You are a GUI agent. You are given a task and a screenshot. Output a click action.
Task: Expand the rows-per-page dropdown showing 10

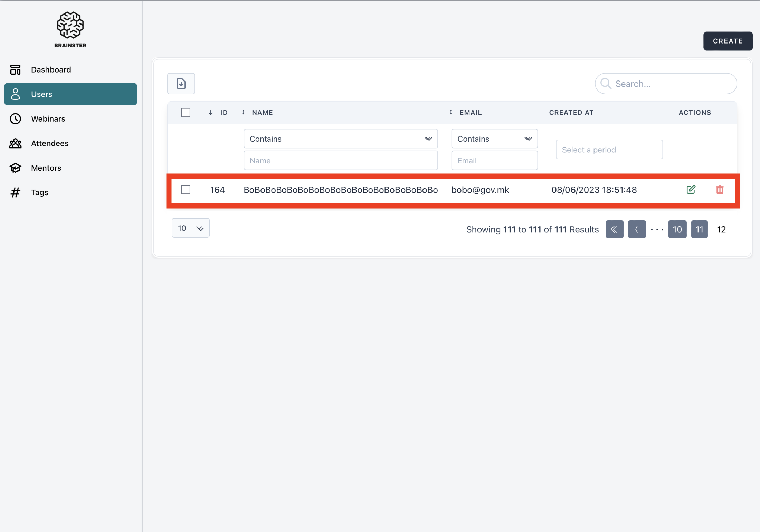[x=190, y=228]
